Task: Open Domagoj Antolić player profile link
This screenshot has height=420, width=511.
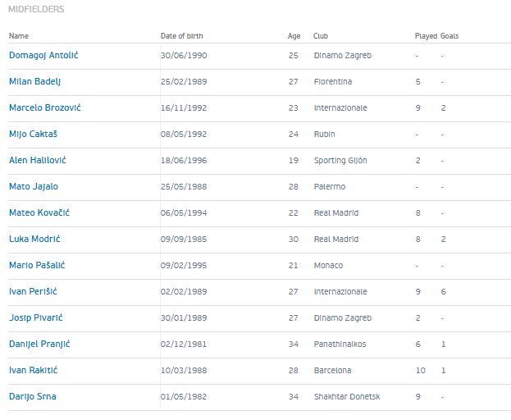Action: [43, 56]
